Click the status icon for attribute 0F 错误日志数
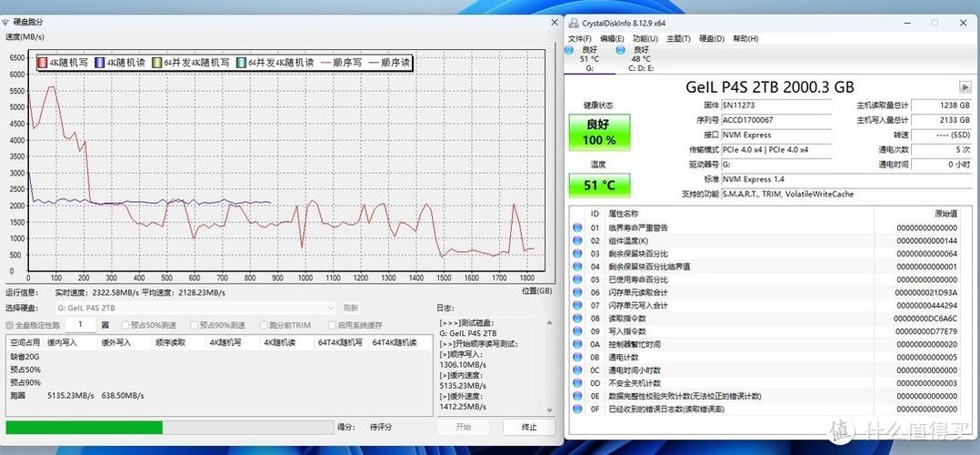 tap(577, 409)
